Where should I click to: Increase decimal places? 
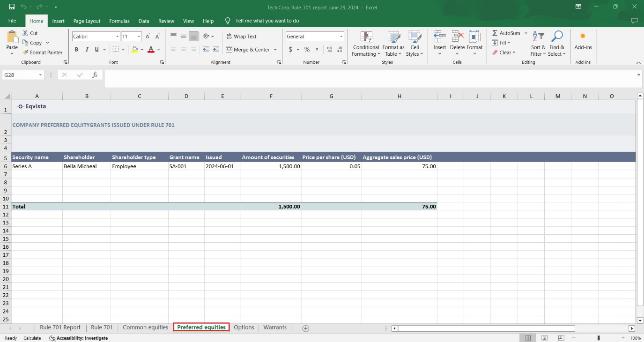click(x=329, y=49)
